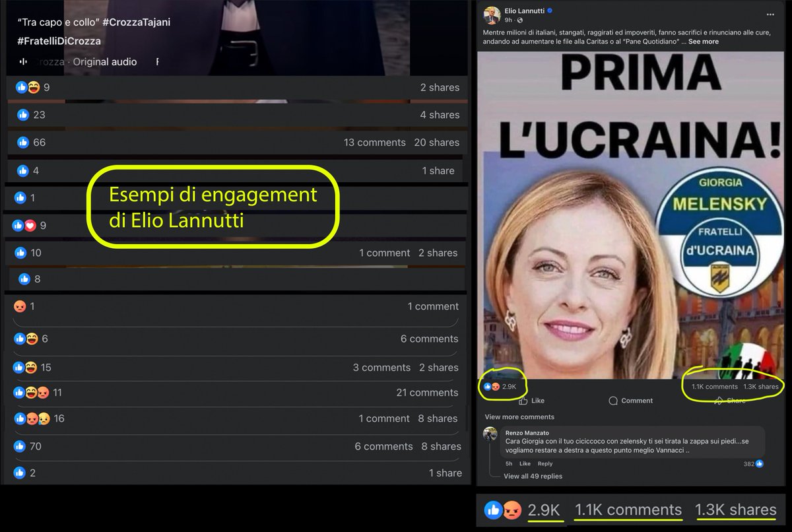792x532 pixels.
Task: Click the 5h timestamp on the comment
Action: (x=510, y=464)
